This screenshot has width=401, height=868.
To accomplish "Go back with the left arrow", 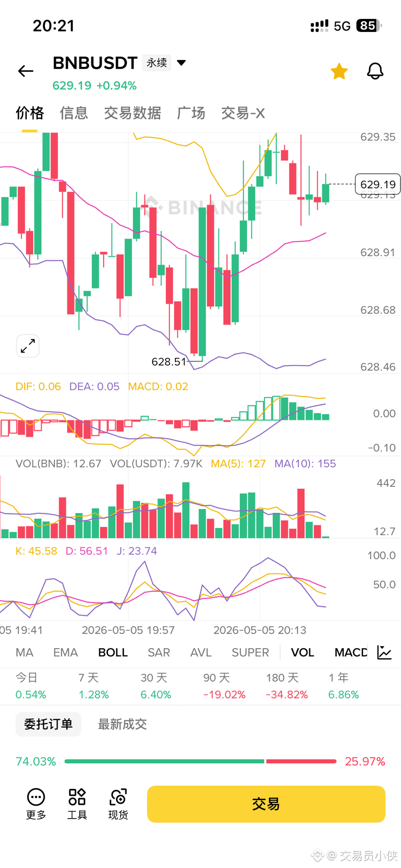I will point(26,71).
